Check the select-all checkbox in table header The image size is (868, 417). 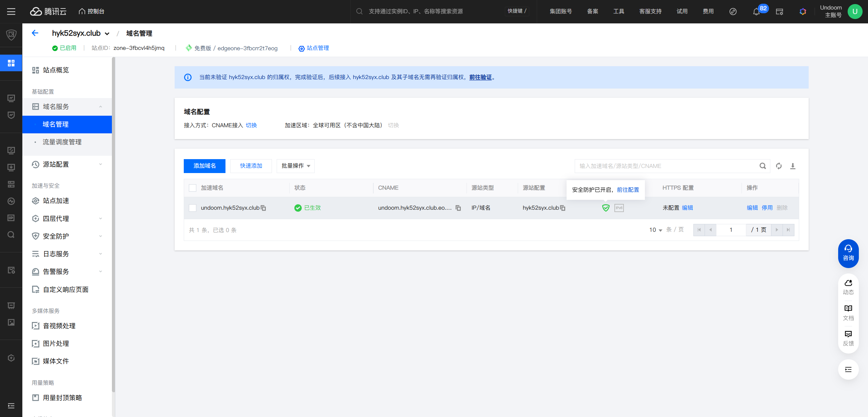[193, 188]
